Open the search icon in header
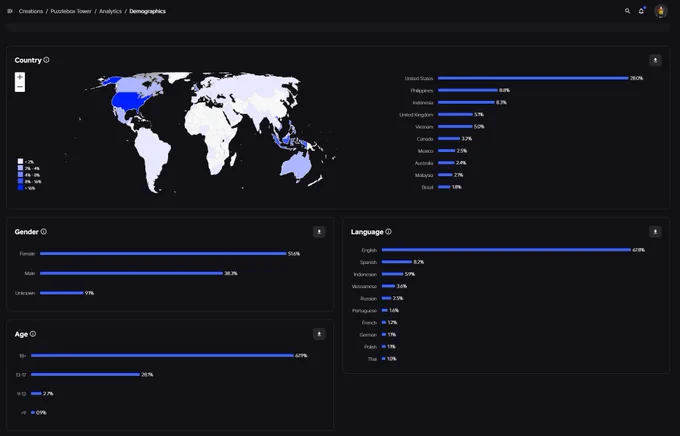This screenshot has width=680, height=436. pos(627,11)
